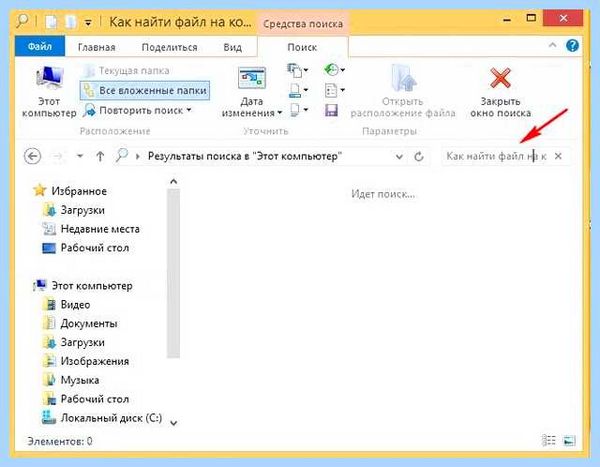Open Загрузки under Избранное
The width and height of the screenshot is (600, 467).
pos(74,210)
